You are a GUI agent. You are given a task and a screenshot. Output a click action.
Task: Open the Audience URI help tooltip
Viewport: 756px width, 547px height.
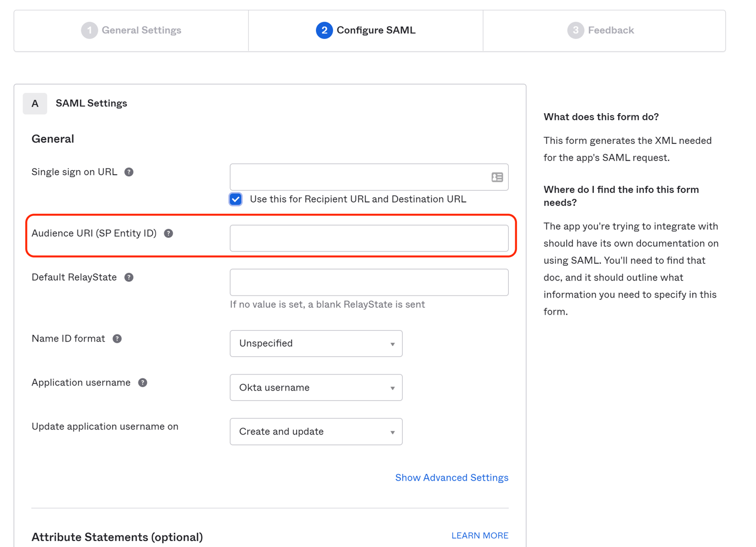(168, 233)
